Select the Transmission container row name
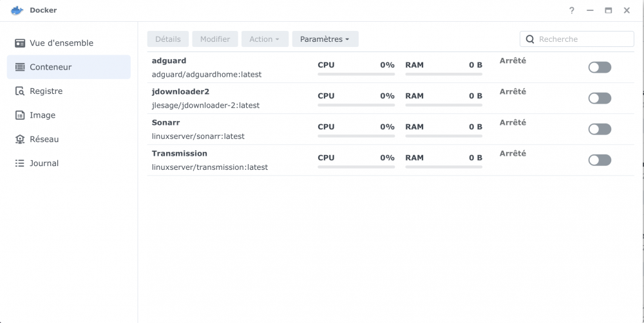Screen dimensions: 644x323 (x=180, y=154)
